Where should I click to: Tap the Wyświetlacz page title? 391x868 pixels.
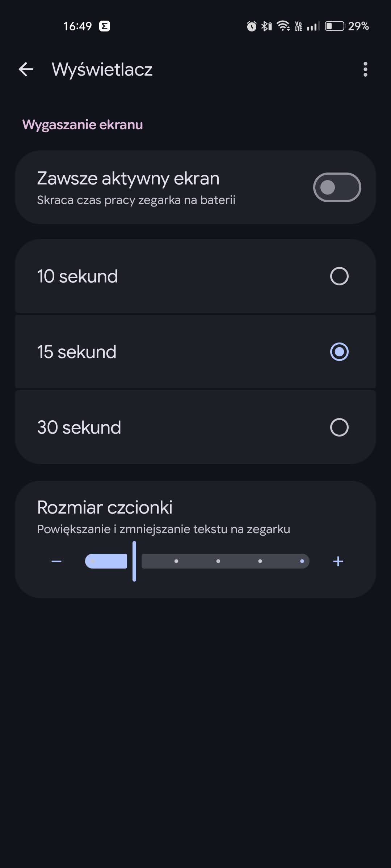[x=102, y=69]
